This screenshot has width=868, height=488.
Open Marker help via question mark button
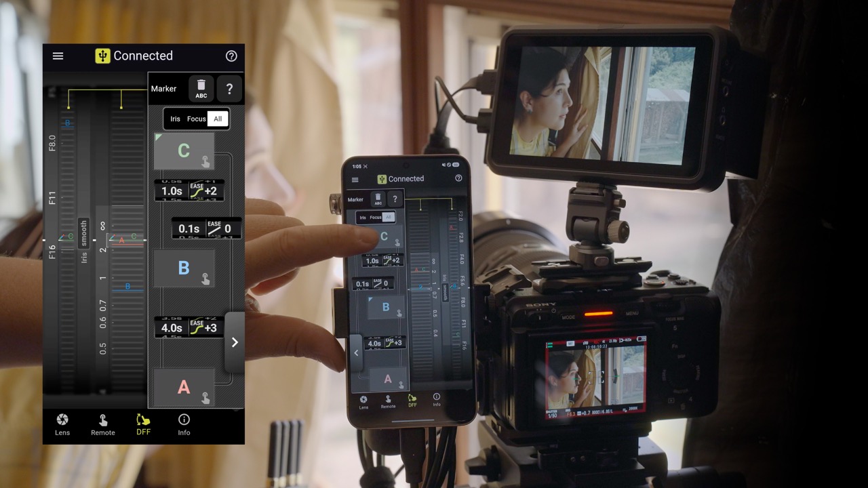(229, 88)
